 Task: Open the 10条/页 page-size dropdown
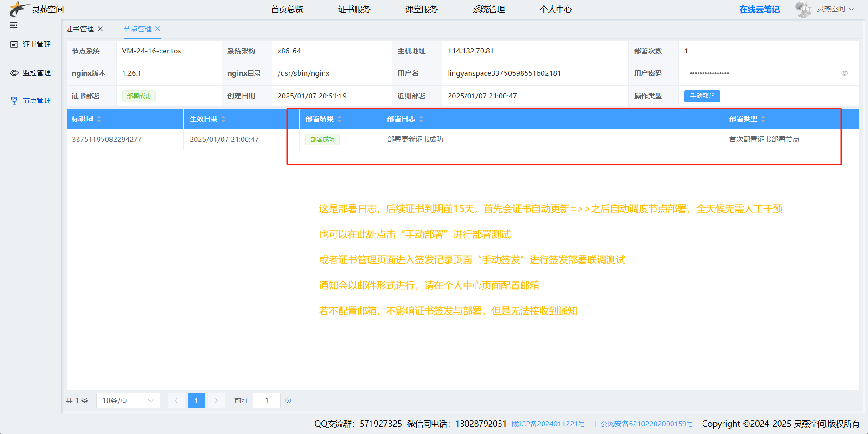[x=128, y=400]
